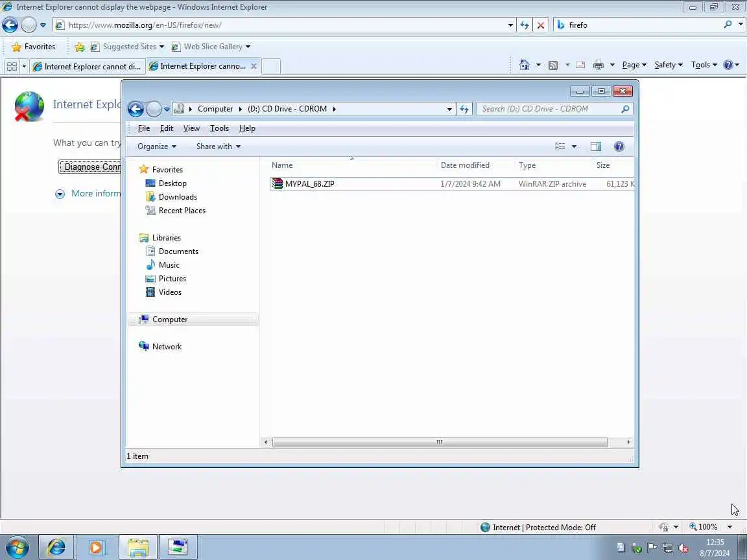Open Explorer View menu
Screen dimensions: 747x560
click(191, 128)
